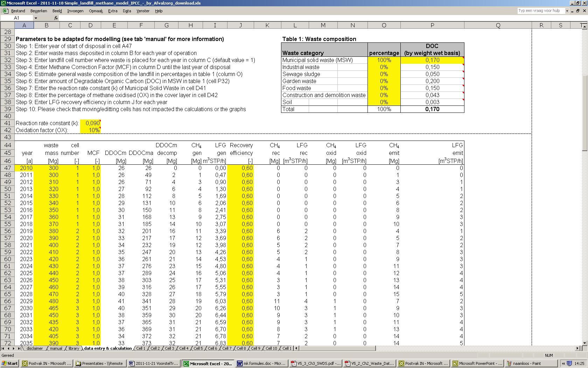Click next sheet tab navigation arrow
Viewport: 588px width, 368px height.
[14, 348]
